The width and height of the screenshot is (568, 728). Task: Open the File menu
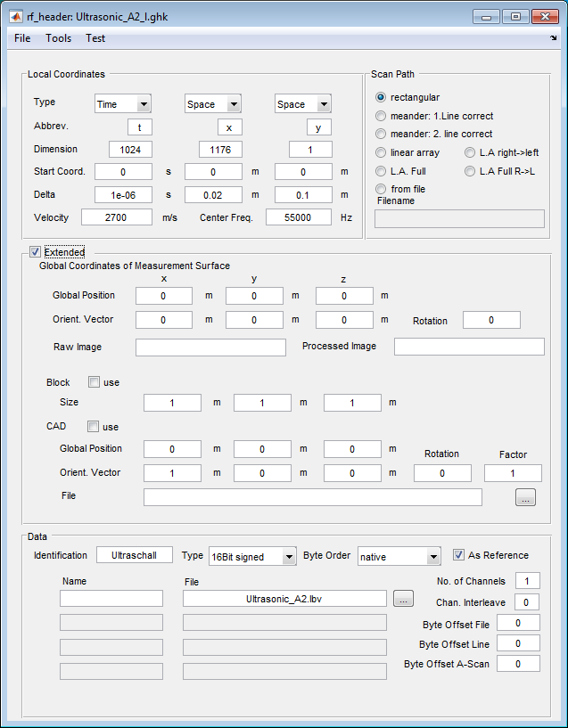(22, 38)
